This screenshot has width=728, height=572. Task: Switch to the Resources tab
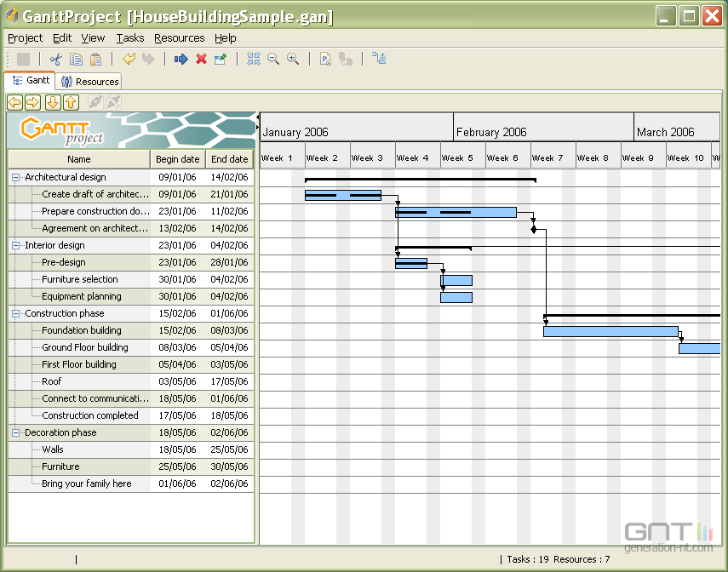coord(89,81)
